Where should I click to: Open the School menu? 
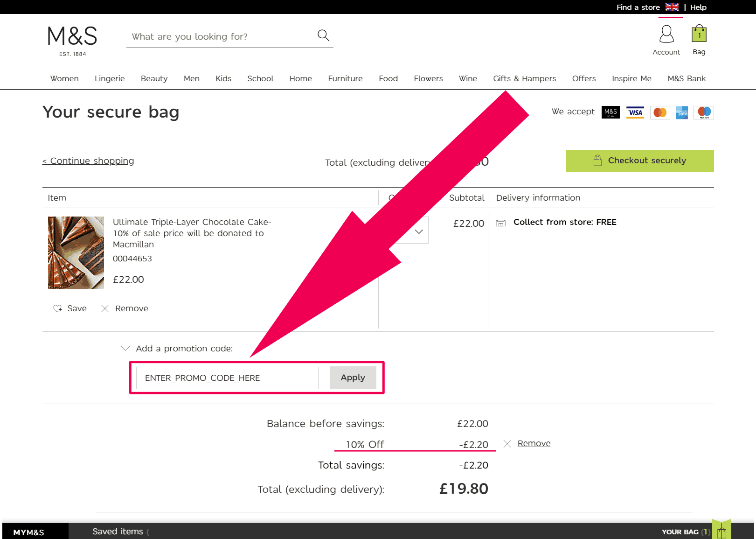tap(260, 78)
